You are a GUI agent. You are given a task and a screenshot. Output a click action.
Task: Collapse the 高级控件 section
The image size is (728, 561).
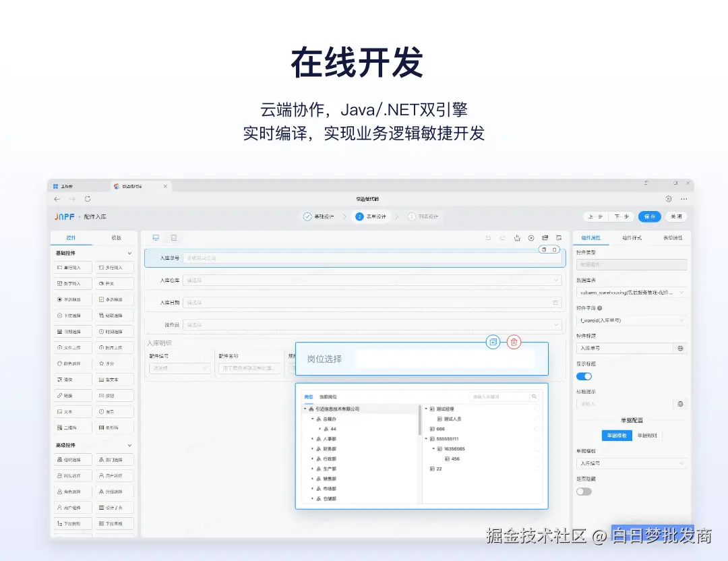click(x=129, y=446)
